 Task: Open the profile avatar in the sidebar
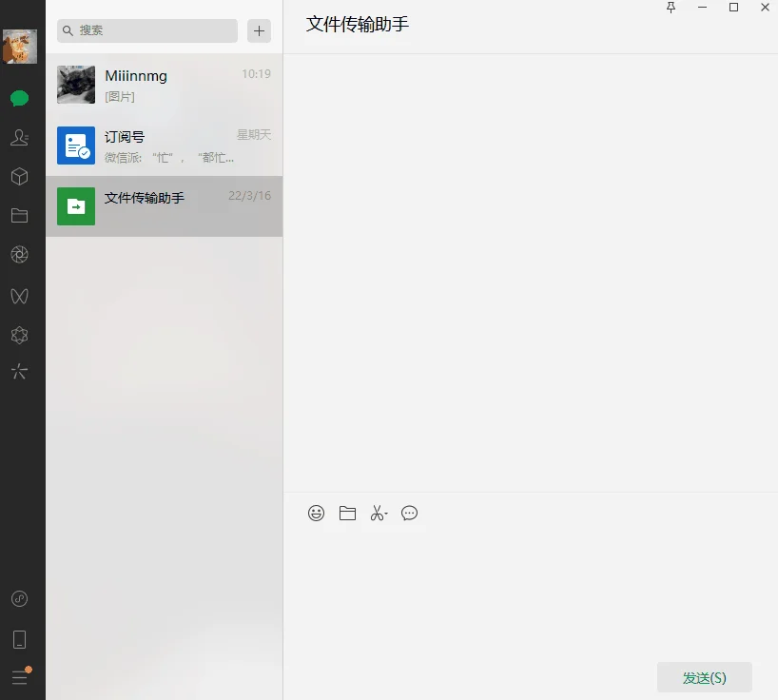[20, 47]
